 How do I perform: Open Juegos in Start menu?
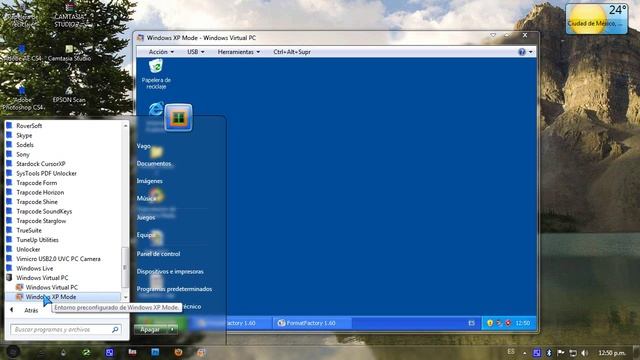tap(146, 217)
